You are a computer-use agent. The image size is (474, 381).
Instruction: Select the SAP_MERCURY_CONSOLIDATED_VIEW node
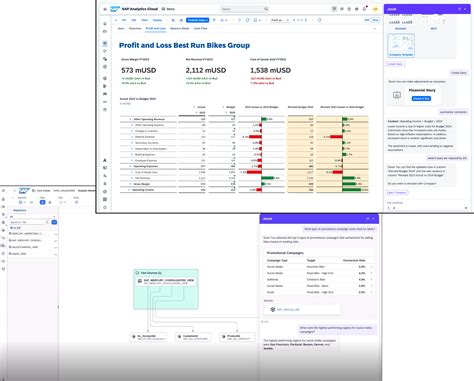click(166, 281)
